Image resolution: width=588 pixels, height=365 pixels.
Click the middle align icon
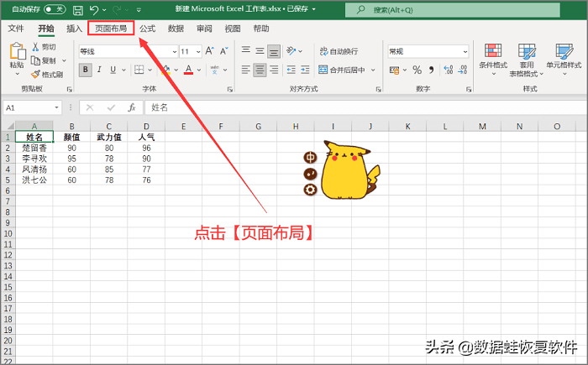[x=260, y=51]
